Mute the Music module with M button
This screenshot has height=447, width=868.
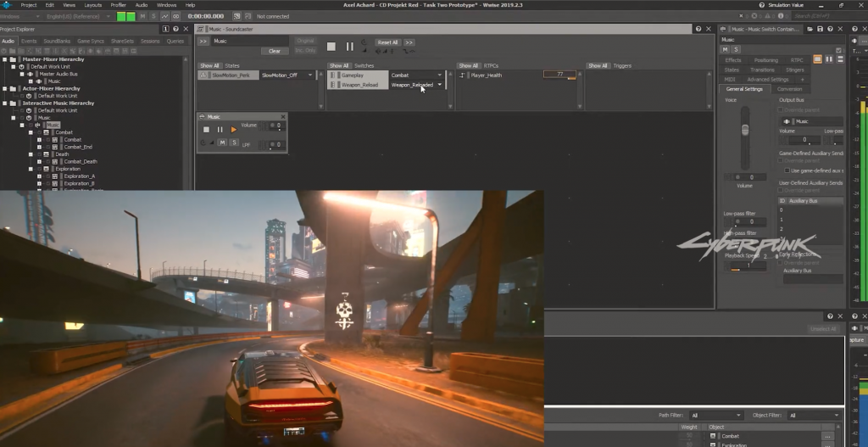[x=223, y=142]
